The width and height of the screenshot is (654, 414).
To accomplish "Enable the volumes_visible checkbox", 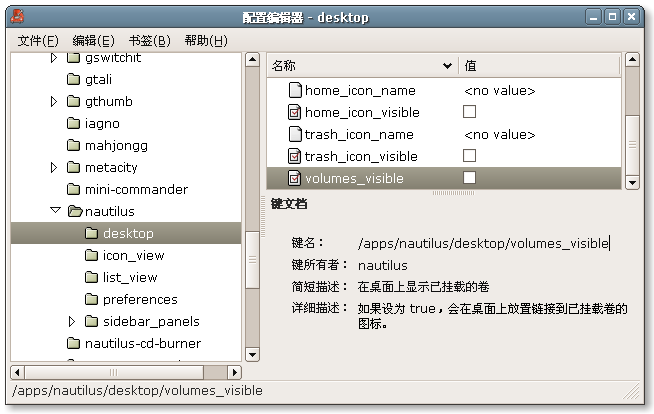I will pos(469,178).
